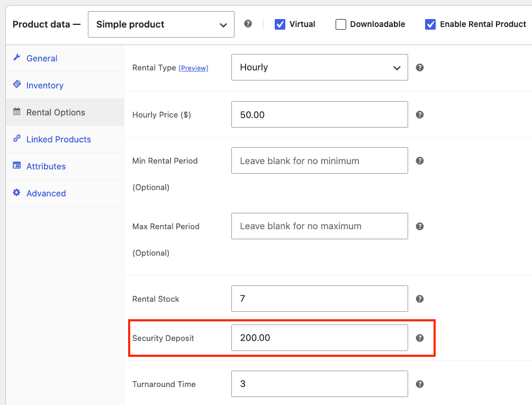The width and height of the screenshot is (532, 405).
Task: Click the Security Deposit help icon
Action: click(420, 338)
